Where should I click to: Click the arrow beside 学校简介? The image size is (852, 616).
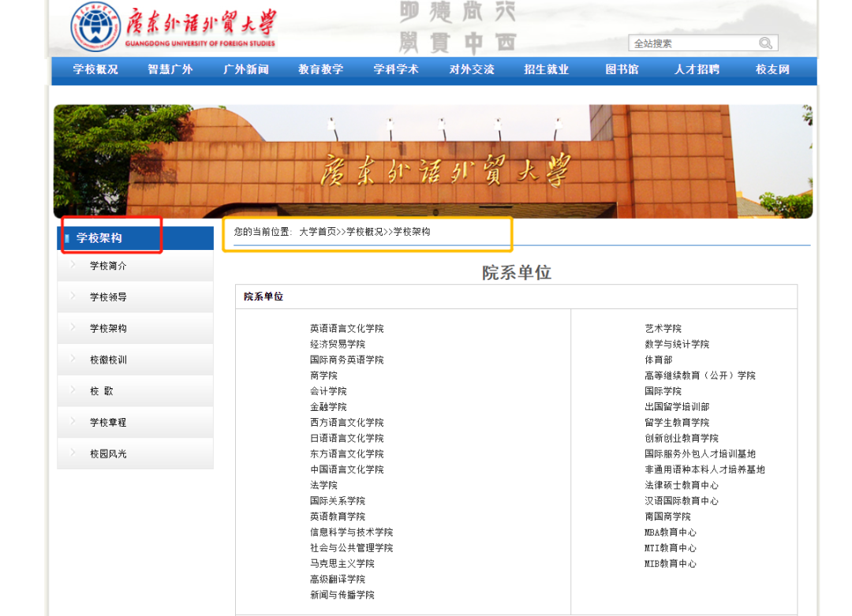click(73, 264)
